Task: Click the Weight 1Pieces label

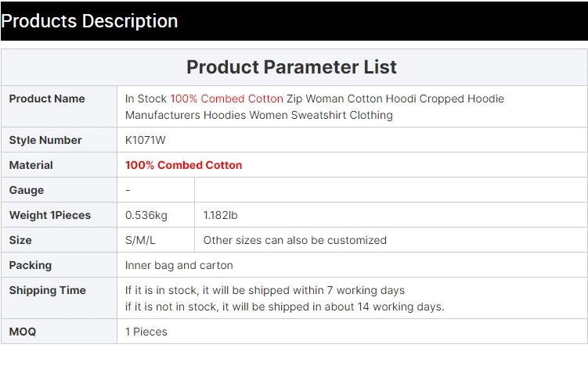Action: [50, 215]
